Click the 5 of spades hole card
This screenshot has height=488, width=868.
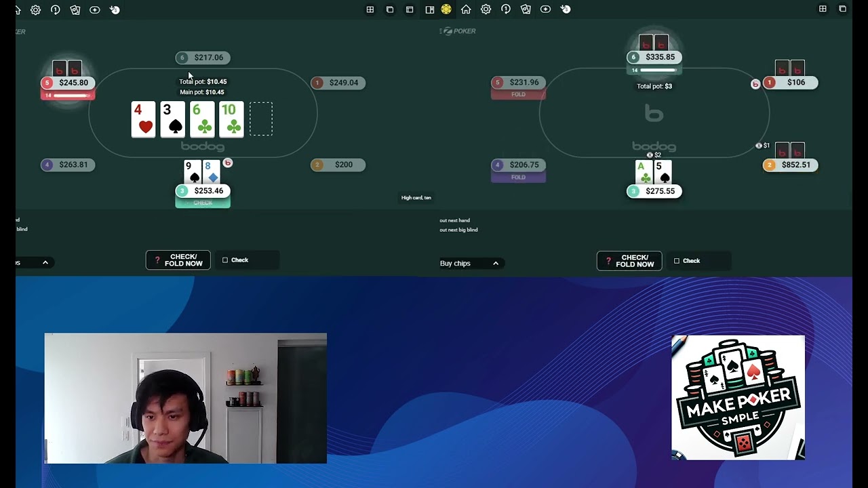(663, 172)
